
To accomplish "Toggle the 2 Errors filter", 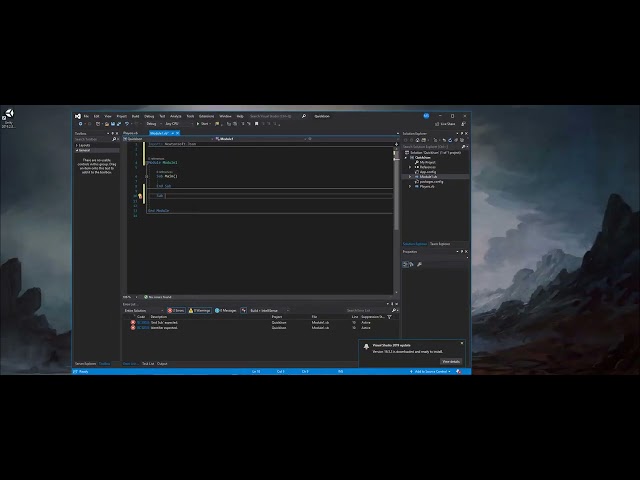I will [176, 311].
